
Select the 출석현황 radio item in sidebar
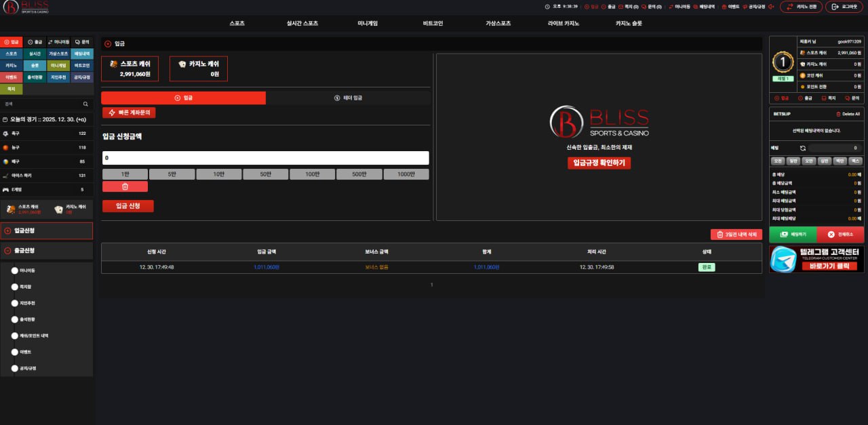click(x=15, y=319)
